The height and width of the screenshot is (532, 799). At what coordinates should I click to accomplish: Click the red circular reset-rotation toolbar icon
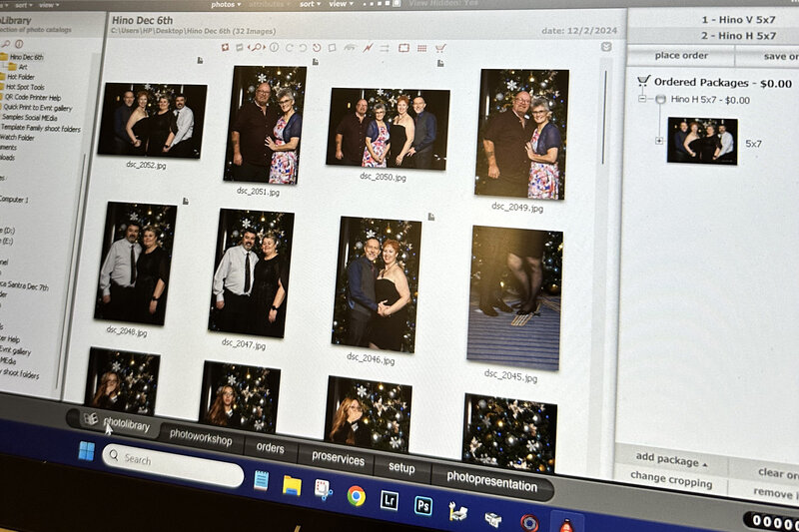tap(317, 47)
